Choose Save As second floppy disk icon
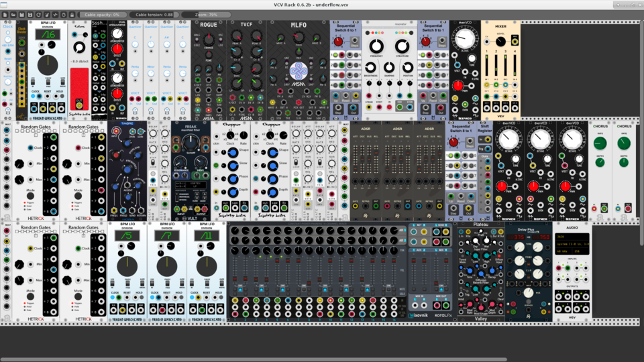This screenshot has height=362, width=644. [x=30, y=15]
